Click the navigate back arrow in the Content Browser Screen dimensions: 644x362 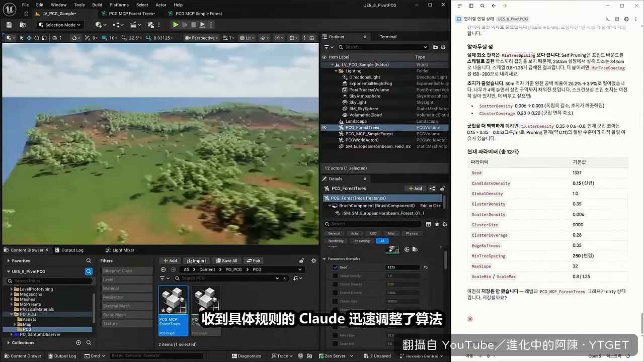[x=163, y=269]
